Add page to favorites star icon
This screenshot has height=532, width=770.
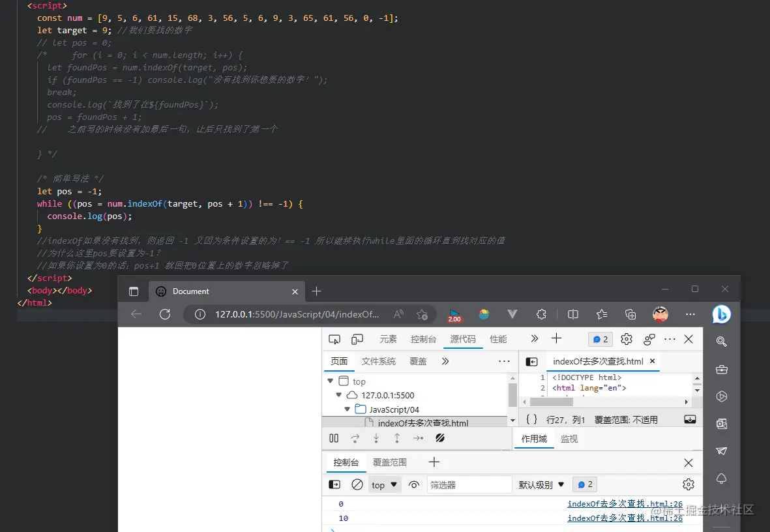(422, 314)
